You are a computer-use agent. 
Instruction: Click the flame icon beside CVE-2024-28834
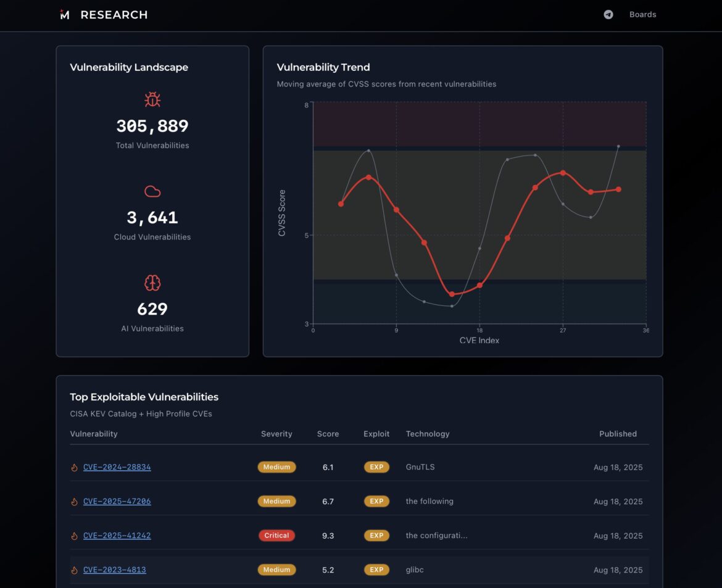pos(75,468)
